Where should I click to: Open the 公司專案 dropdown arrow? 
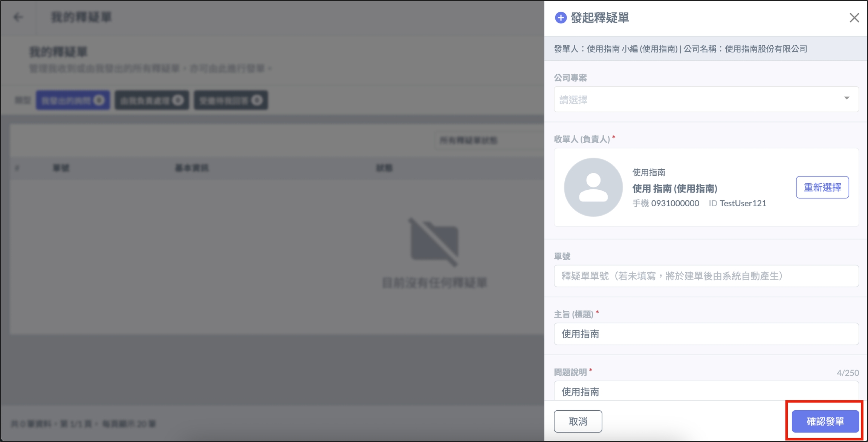847,98
